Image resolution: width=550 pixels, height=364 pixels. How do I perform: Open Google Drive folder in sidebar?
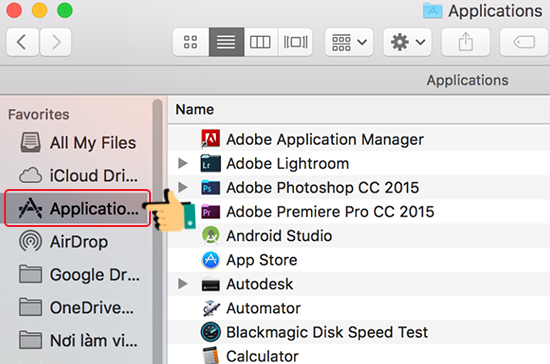77,275
